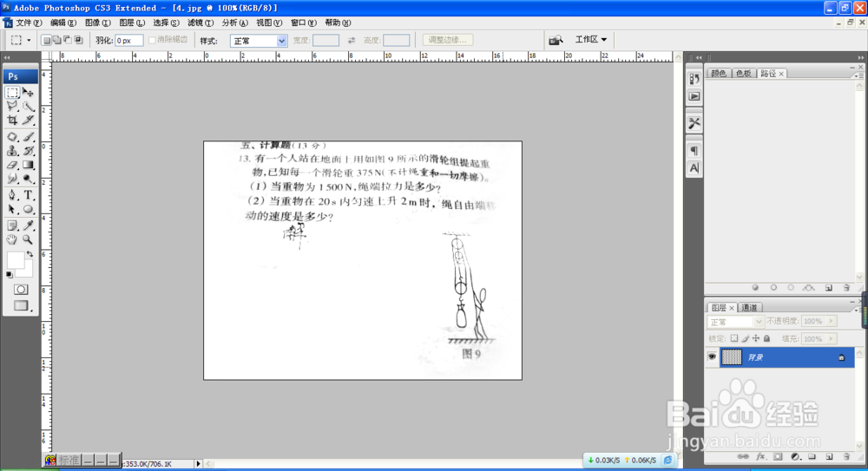Choose Add to selection mode
Image resolution: width=868 pixels, height=471 pixels.
[x=57, y=40]
